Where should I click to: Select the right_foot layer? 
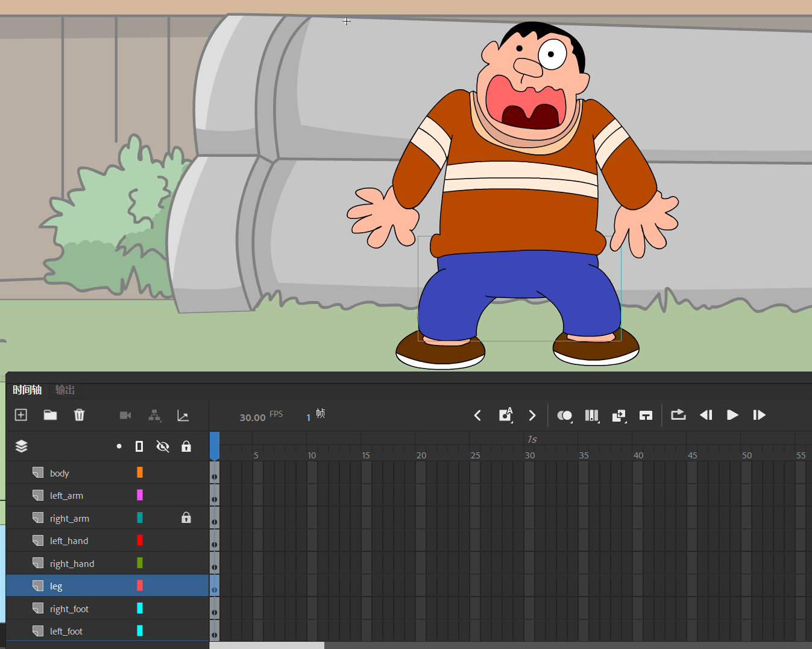pyautogui.click(x=107, y=609)
